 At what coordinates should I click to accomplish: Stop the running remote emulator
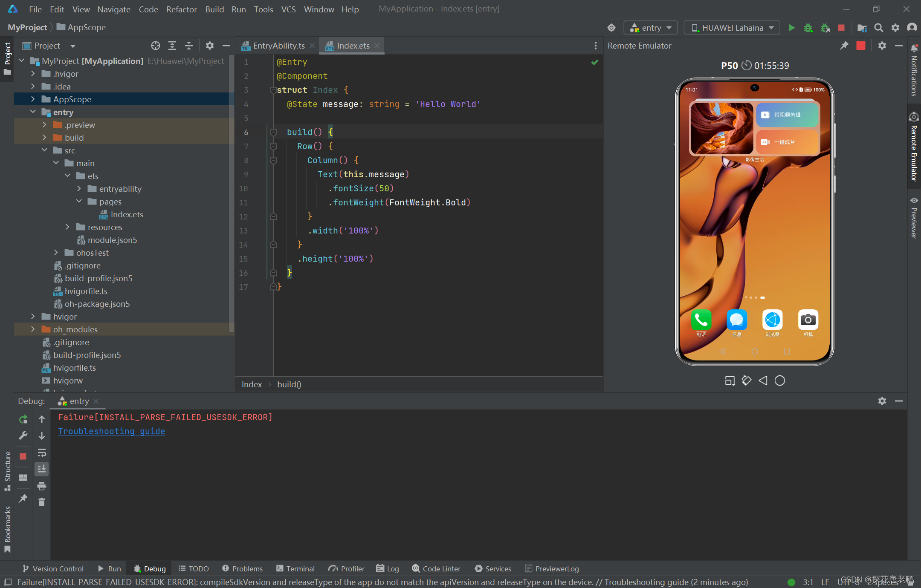click(x=860, y=46)
